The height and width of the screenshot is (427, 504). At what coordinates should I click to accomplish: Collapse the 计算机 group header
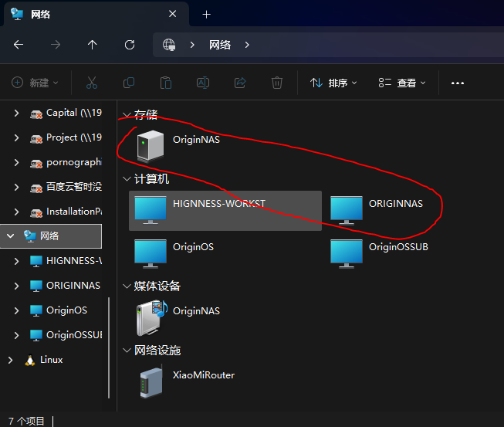[126, 179]
